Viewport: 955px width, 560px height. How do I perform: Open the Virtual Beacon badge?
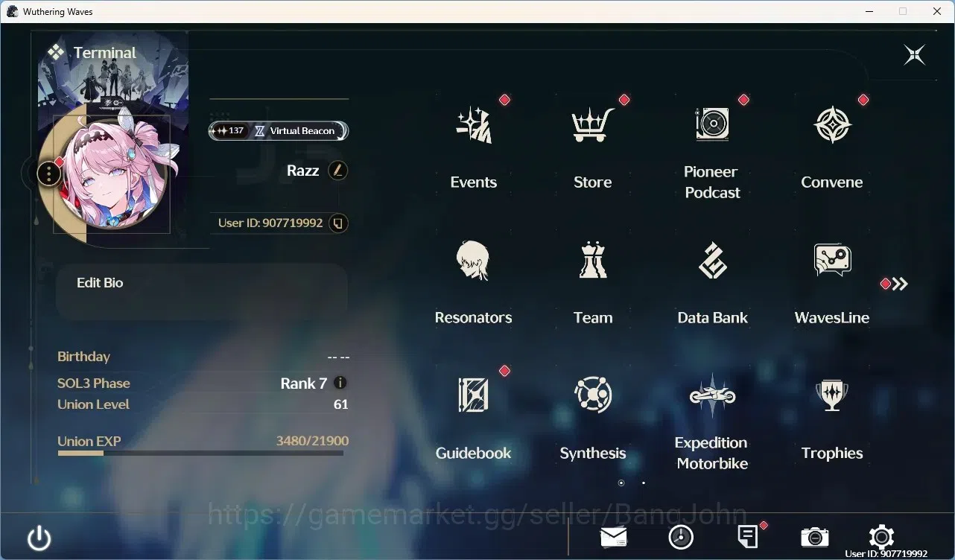(279, 130)
